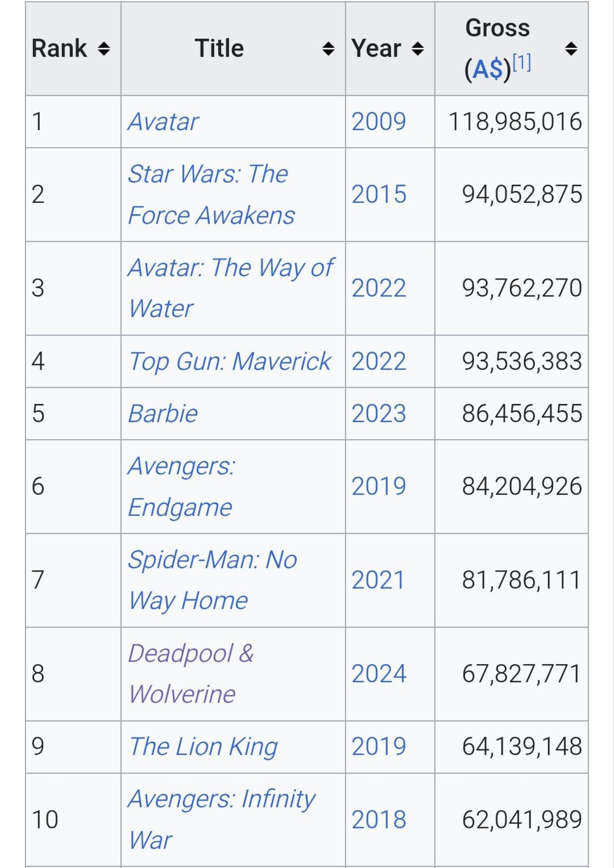Open Avengers: Infinity War link
Screen dimensions: 614x868
coord(221,799)
